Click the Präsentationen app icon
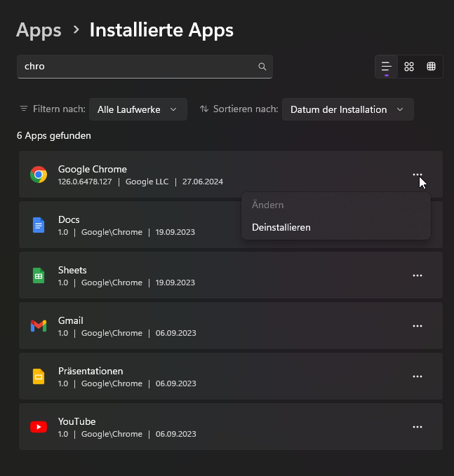Screen dimensions: 454x476 pyautogui.click(x=39, y=376)
